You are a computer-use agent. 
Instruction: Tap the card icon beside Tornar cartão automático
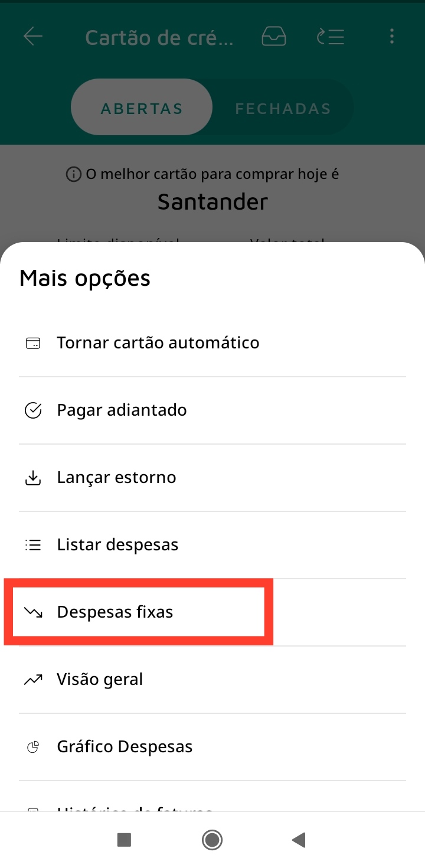[33, 343]
